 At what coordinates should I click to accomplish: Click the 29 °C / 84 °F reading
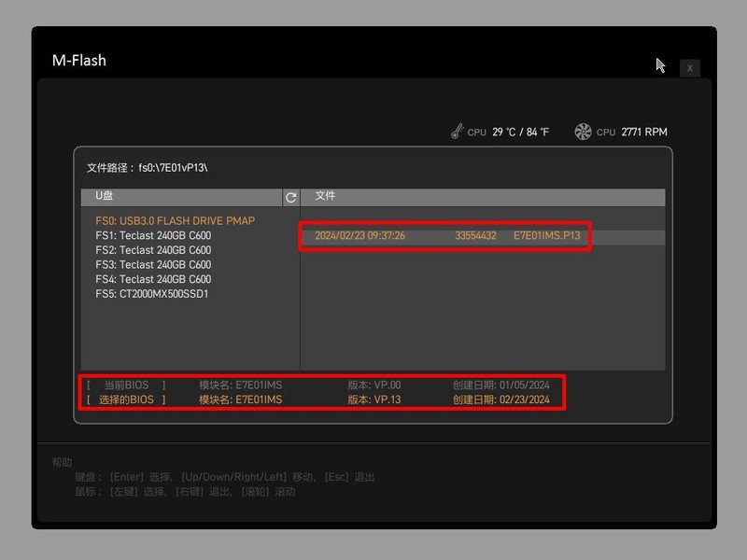(x=520, y=132)
